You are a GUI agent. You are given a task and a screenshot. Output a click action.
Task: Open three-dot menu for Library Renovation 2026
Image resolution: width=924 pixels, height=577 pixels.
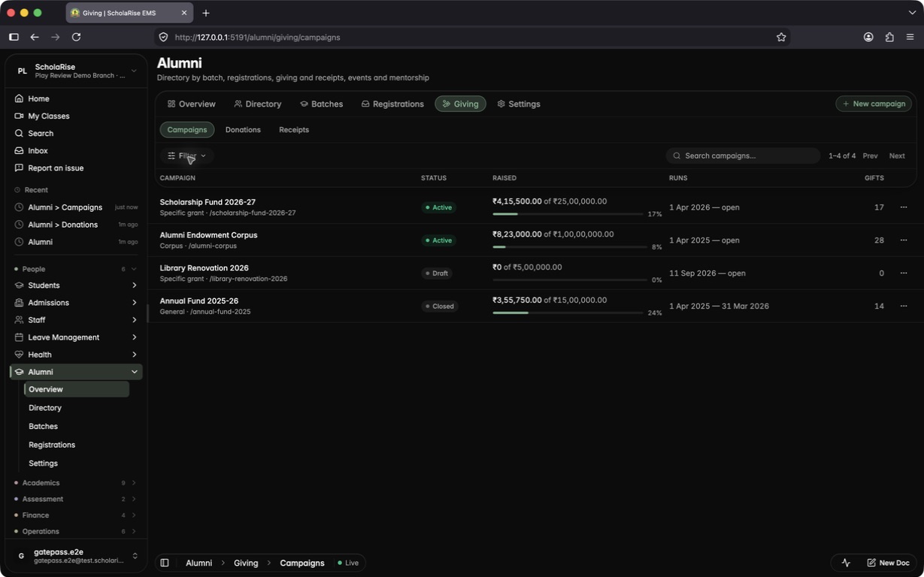click(904, 273)
